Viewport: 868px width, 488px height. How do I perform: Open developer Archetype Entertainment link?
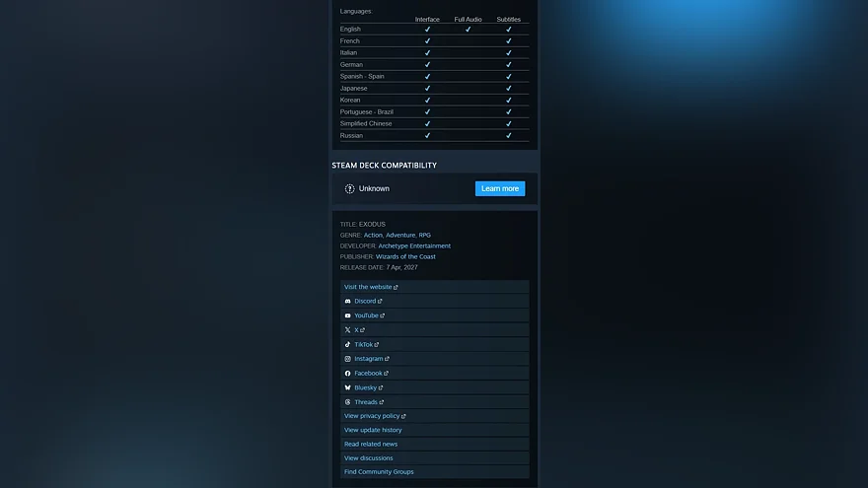point(414,245)
